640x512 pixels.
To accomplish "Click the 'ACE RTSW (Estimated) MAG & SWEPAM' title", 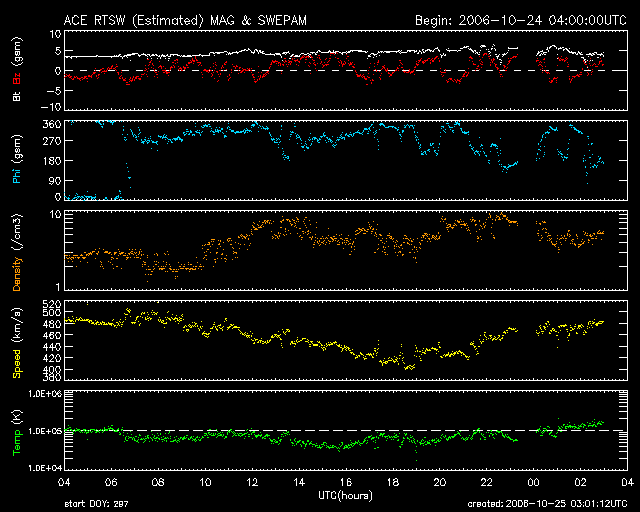I will coord(185,20).
